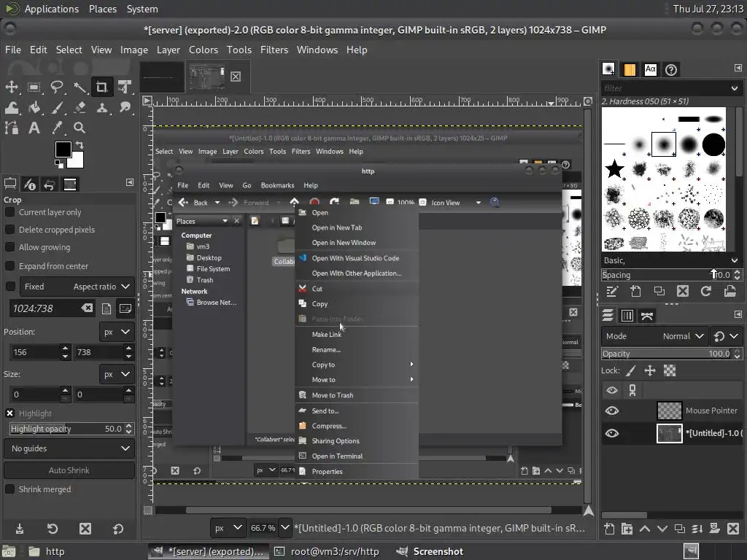
Task: Select the Eraser tool
Action: 80,108
